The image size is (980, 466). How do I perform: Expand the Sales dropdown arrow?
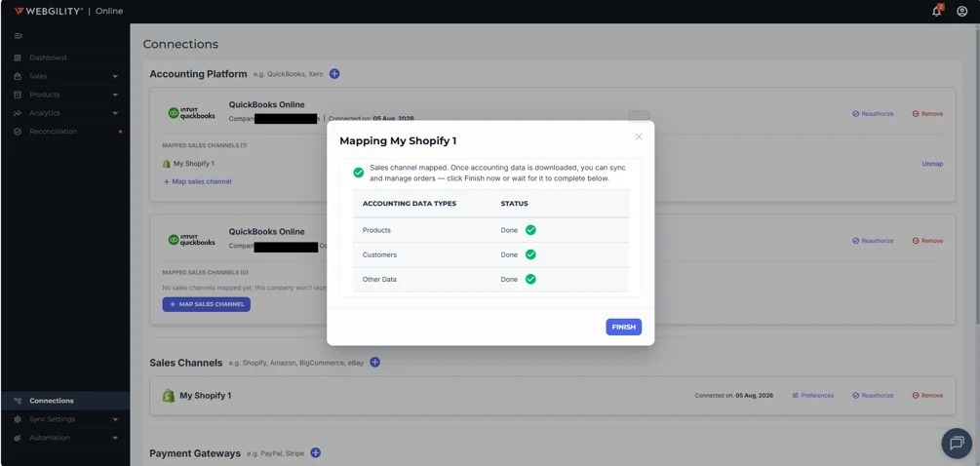coord(115,76)
